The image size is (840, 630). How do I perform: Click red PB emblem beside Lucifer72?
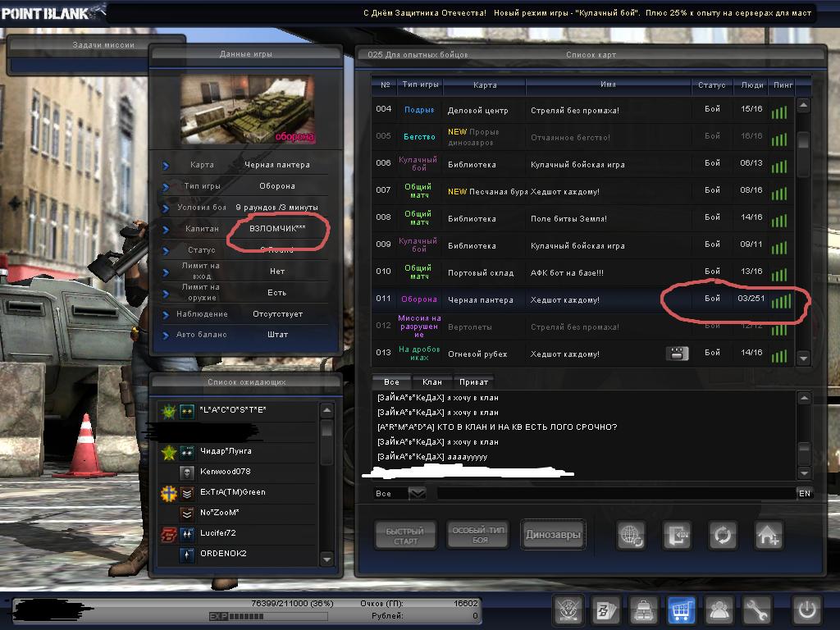click(169, 533)
